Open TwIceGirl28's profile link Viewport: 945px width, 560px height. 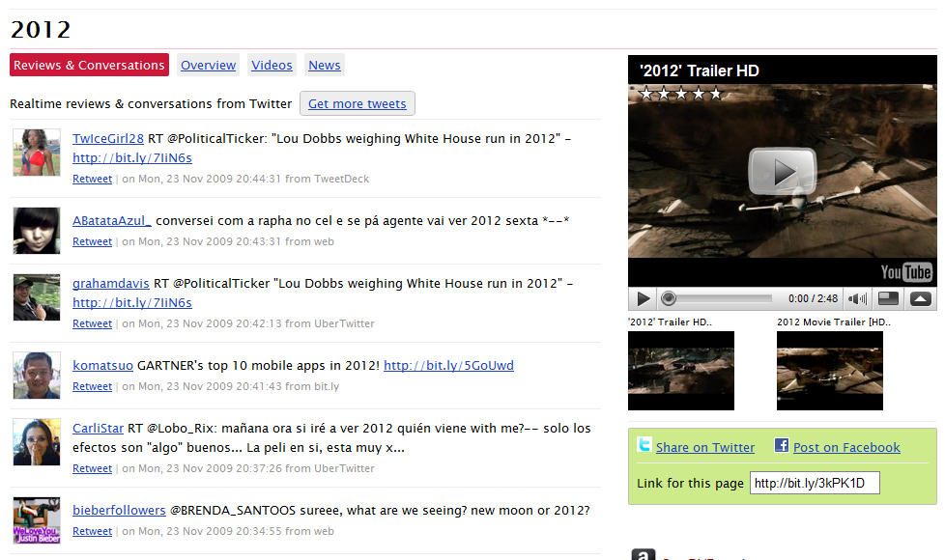108,138
